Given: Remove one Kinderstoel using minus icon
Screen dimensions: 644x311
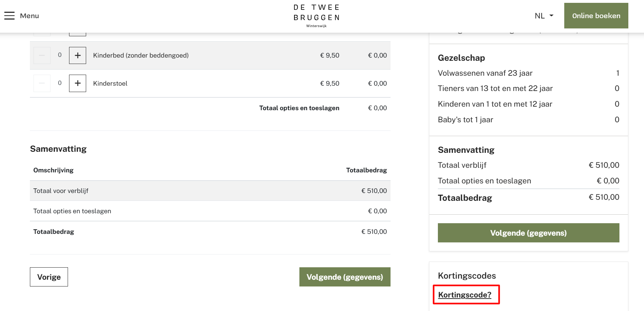Looking at the screenshot, I should pyautogui.click(x=42, y=83).
